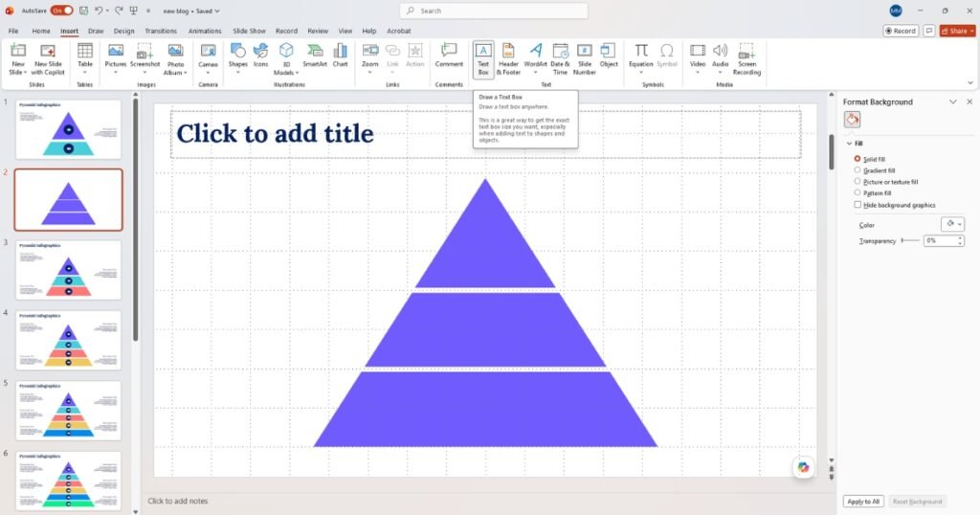Open the Table insert icon
The height and width of the screenshot is (515, 980).
85,51
